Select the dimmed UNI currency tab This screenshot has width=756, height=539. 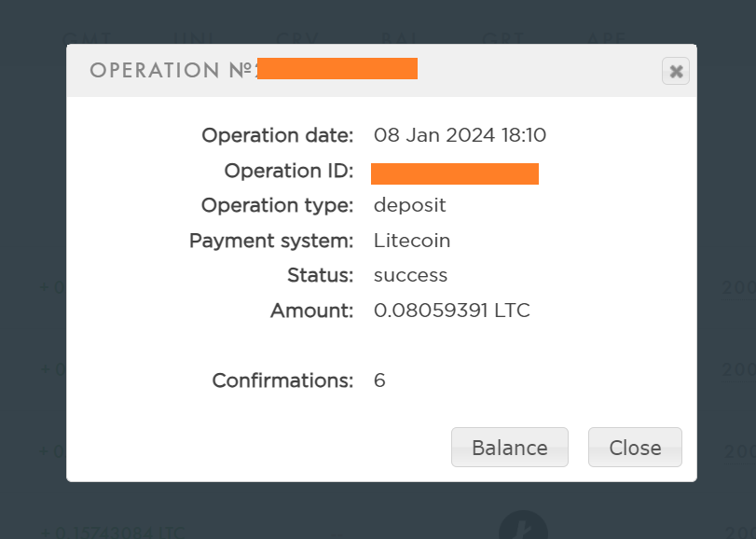(194, 38)
